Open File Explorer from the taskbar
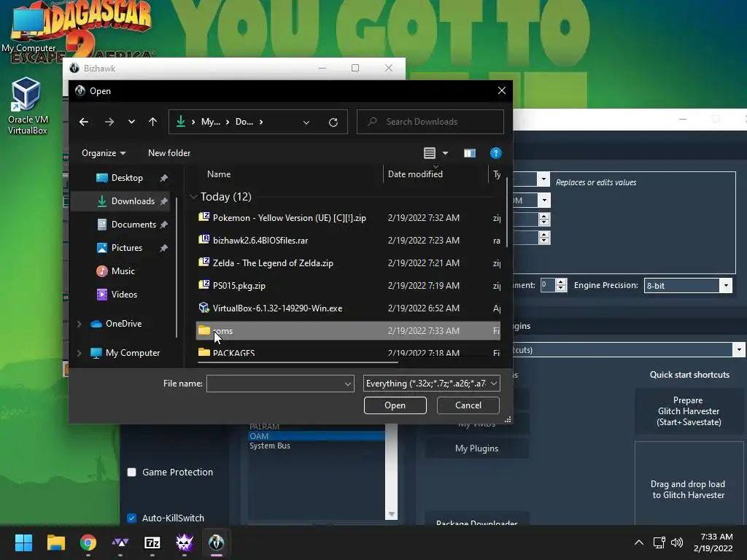This screenshot has width=747, height=560. click(x=55, y=542)
